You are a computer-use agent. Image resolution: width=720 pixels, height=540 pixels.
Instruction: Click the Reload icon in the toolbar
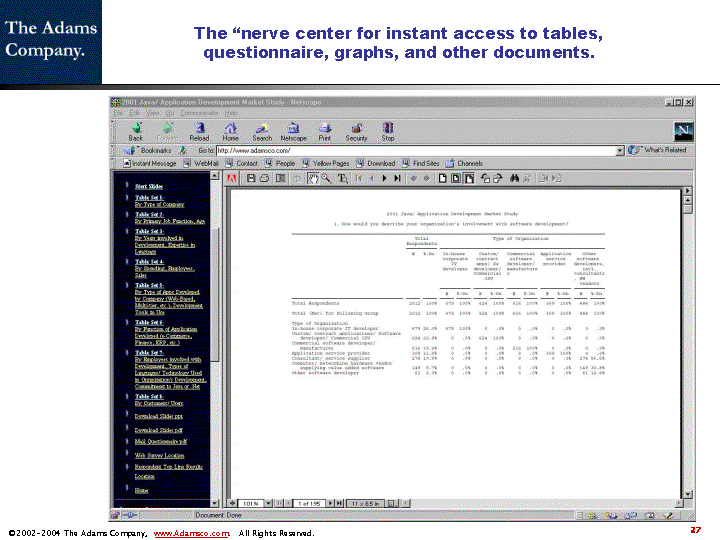click(x=199, y=131)
